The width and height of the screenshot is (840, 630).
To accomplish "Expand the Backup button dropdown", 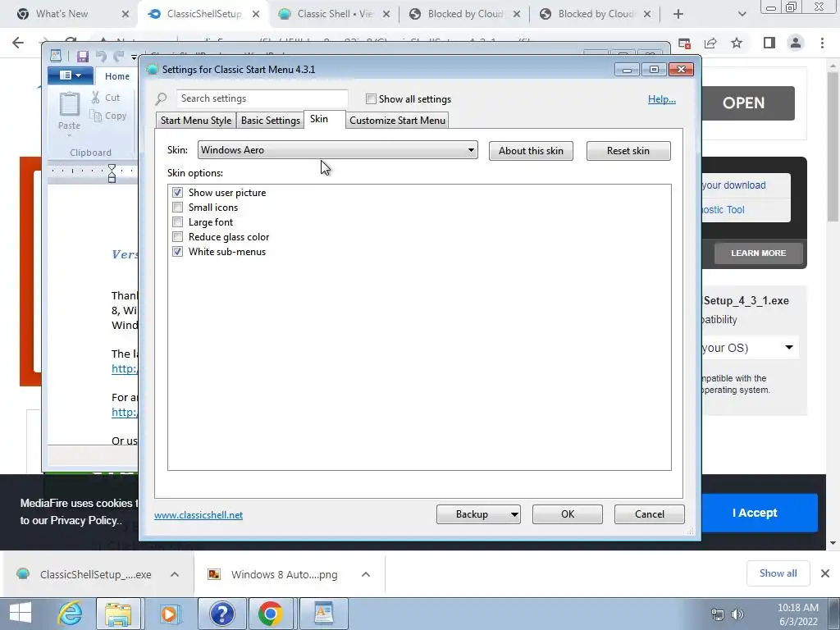I will 514,514.
